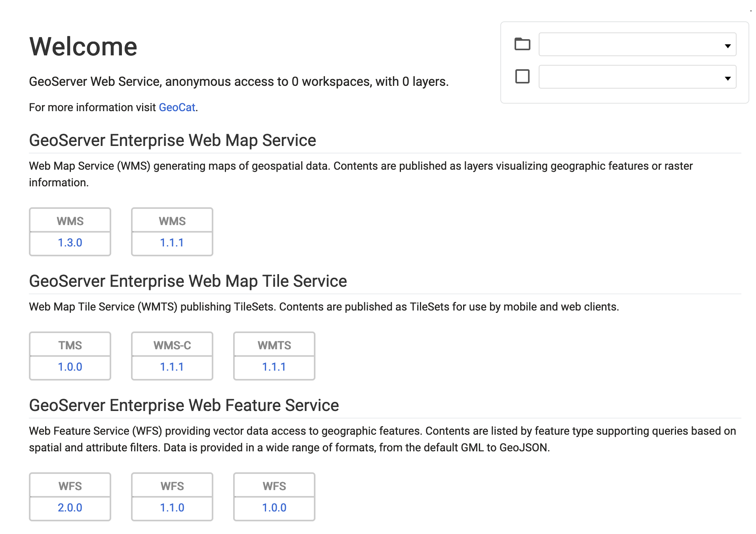Open the GeoCat link
Viewport: 756px width, 534px height.
click(x=177, y=107)
